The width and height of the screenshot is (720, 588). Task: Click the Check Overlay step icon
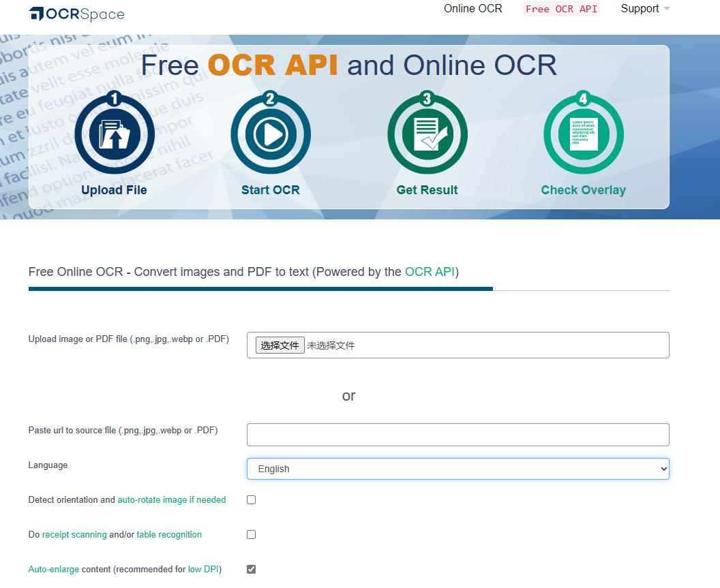coord(584,134)
